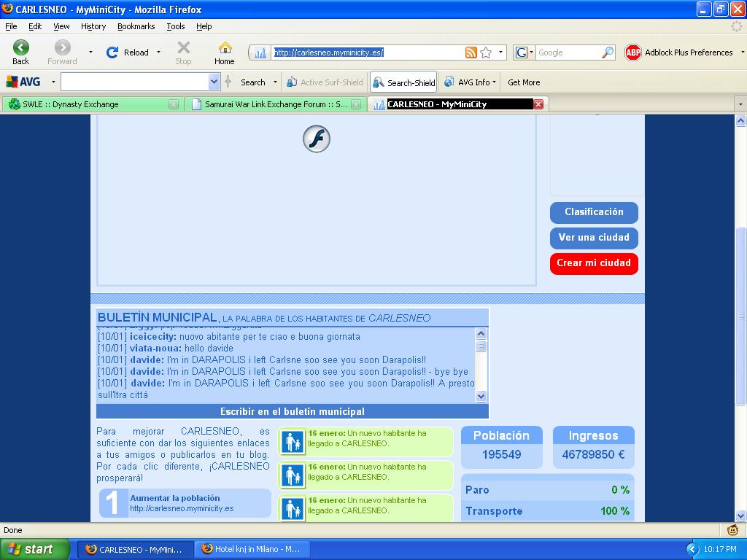The width and height of the screenshot is (747, 560).
Task: Click the Back navigation arrow
Action: click(x=21, y=48)
